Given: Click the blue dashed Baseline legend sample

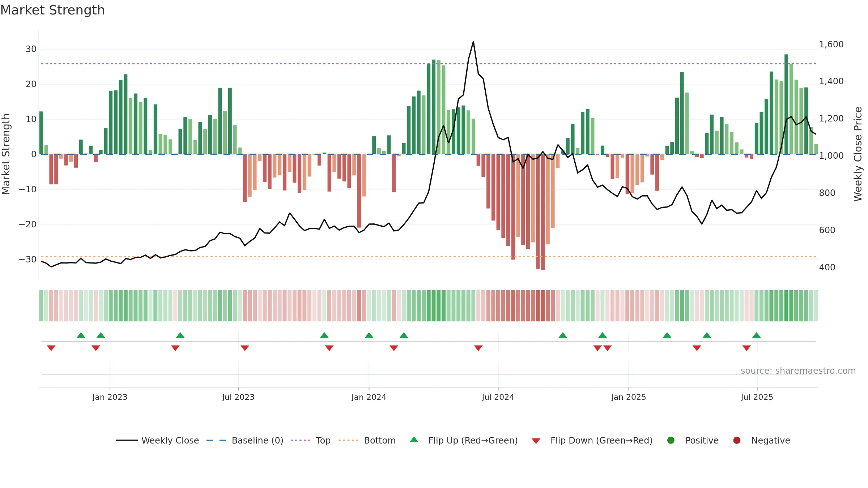Looking at the screenshot, I should tap(216, 440).
